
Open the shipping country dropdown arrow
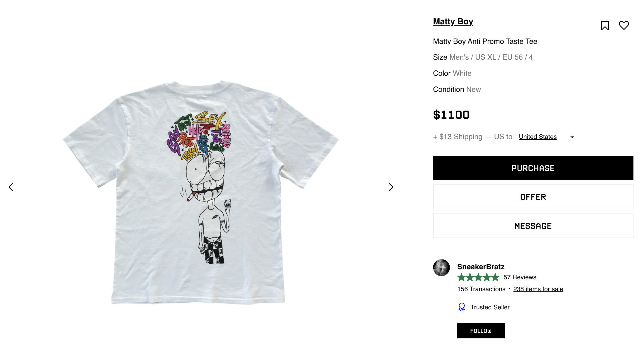(x=572, y=137)
